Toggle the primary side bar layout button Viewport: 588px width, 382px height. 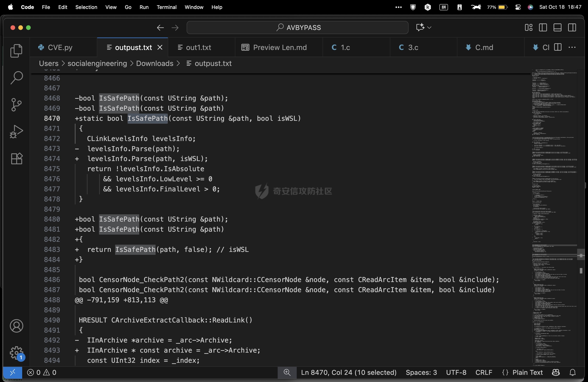click(x=543, y=27)
